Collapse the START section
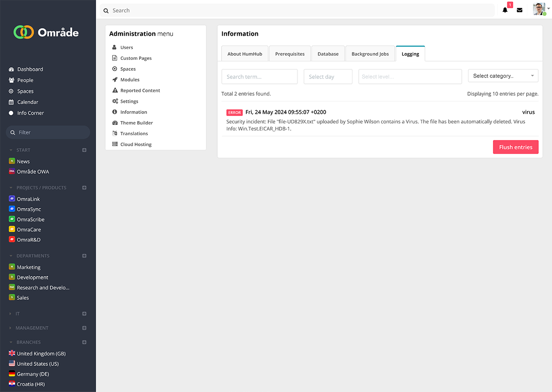552x392 pixels. [x=11, y=150]
